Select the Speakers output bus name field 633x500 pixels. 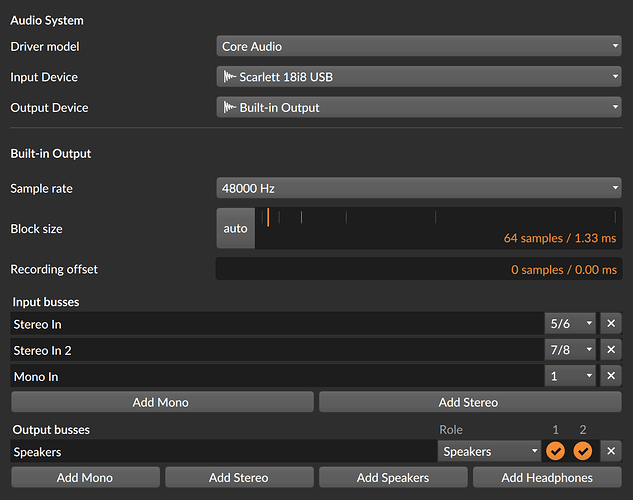pyautogui.click(x=224, y=451)
